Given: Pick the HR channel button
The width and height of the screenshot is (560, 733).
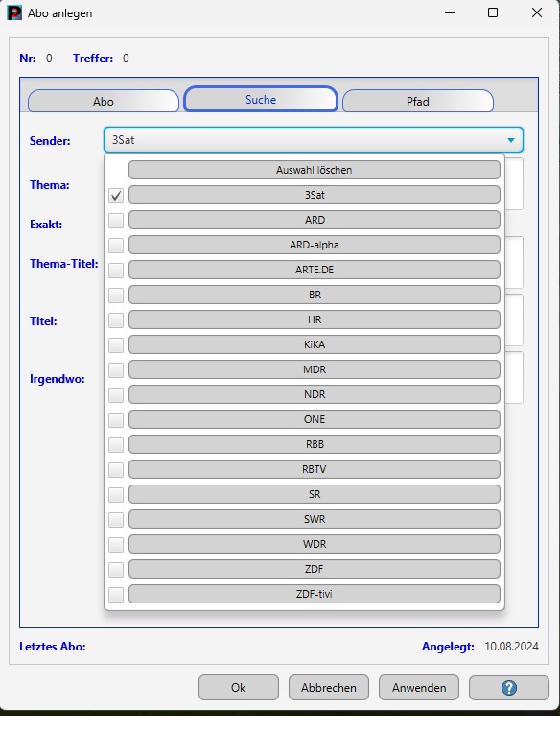Looking at the screenshot, I should click(x=315, y=319).
